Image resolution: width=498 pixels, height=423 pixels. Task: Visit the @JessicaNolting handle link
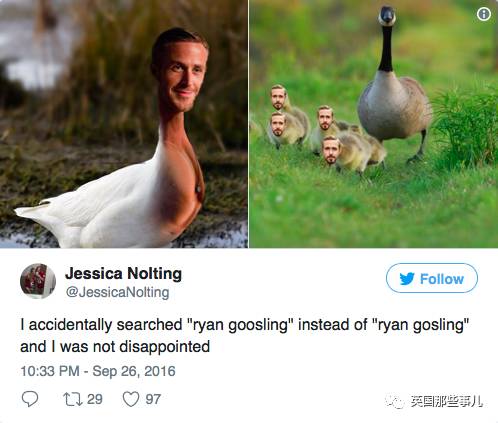click(x=117, y=292)
